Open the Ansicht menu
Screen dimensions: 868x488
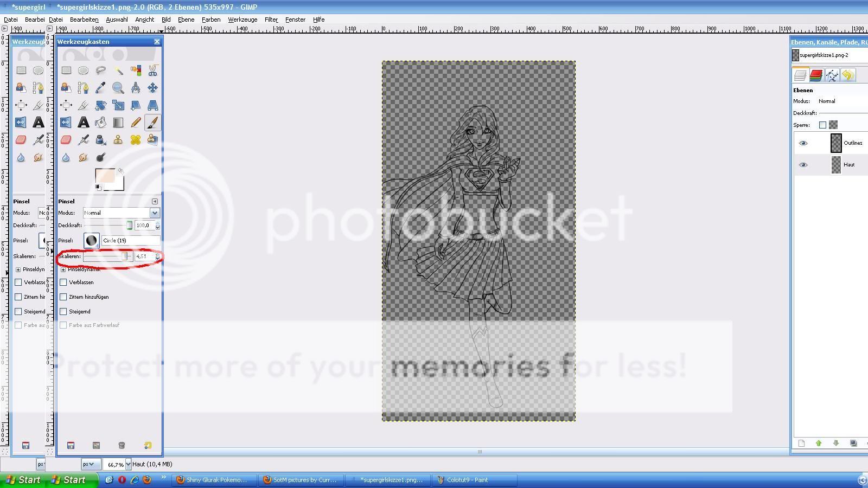(144, 20)
